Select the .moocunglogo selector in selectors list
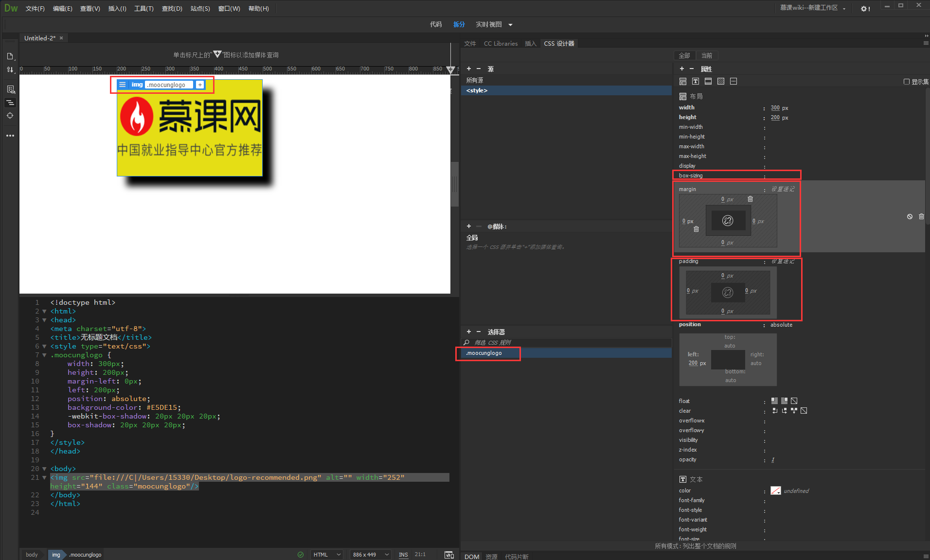 (566, 353)
